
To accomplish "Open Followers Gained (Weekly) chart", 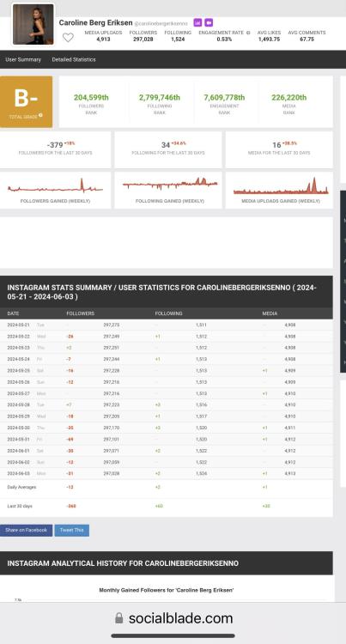I will (56, 190).
